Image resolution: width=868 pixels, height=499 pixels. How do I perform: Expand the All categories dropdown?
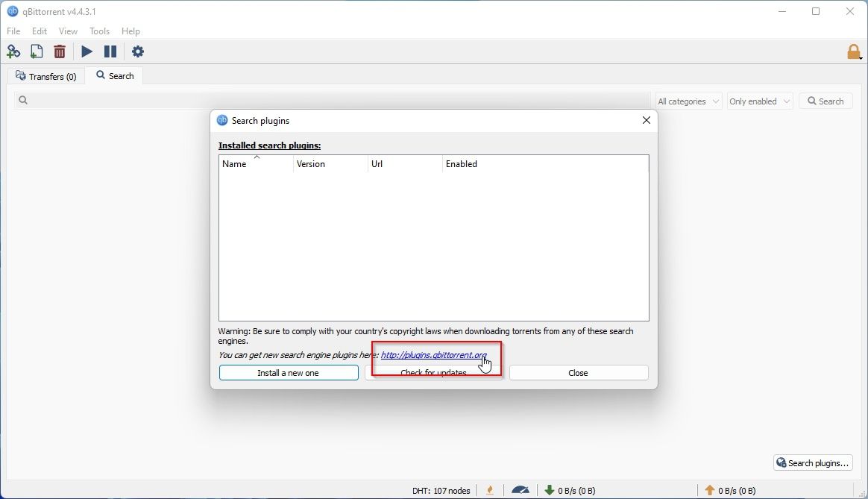[688, 101]
